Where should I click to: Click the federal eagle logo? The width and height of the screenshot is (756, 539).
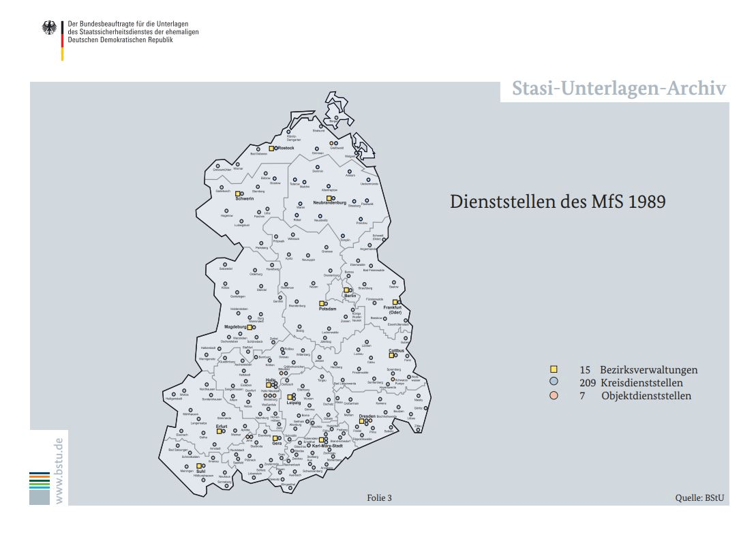coord(50,28)
